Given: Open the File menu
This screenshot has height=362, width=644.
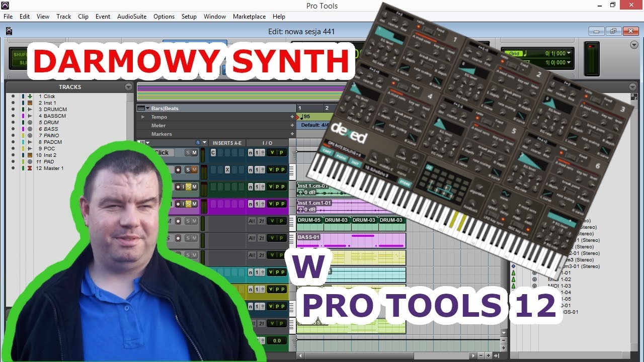Looking at the screenshot, I should tap(8, 17).
